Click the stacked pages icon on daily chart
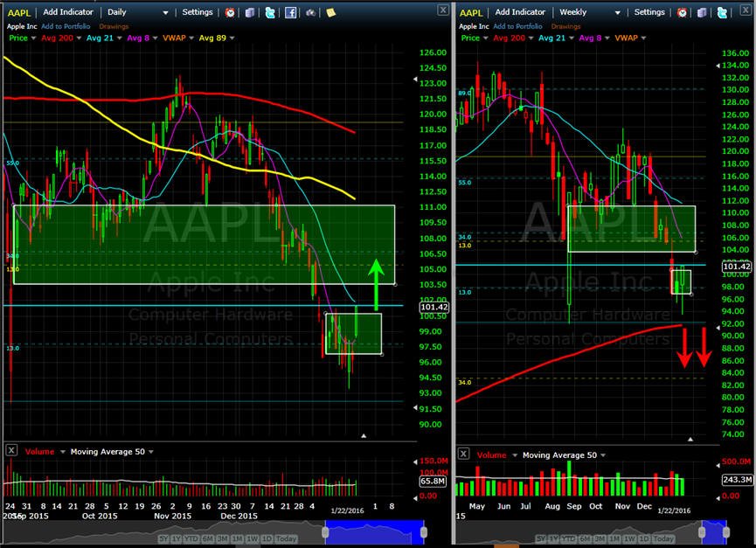 pos(250,12)
